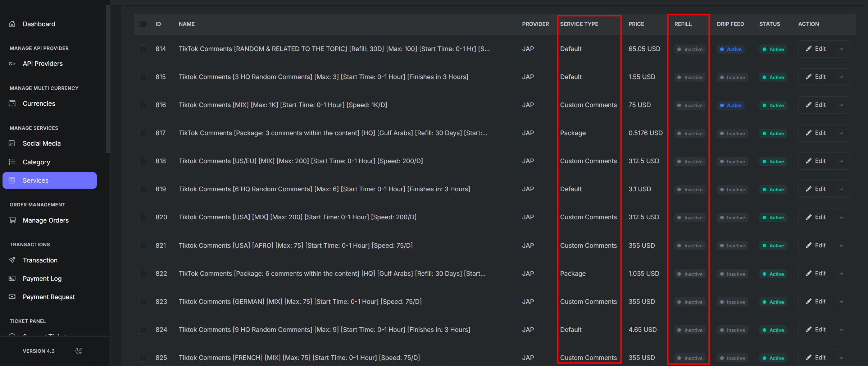Viewport: 868px width, 366px height.
Task: Click the Manage Orders cart icon
Action: pyautogui.click(x=12, y=220)
